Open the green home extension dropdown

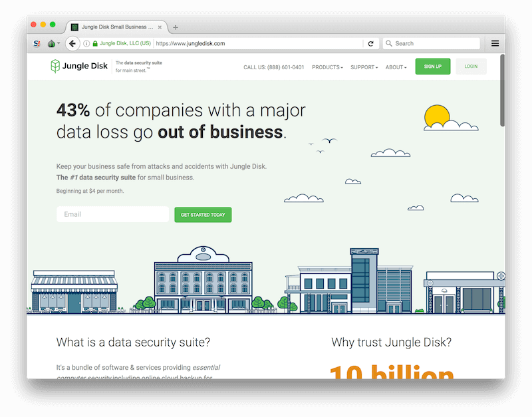pyautogui.click(x=54, y=43)
